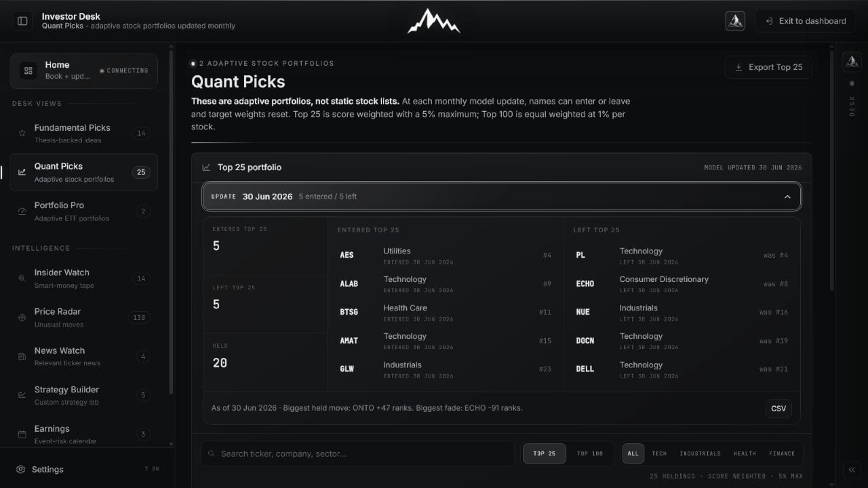This screenshot has width=868, height=488.
Task: Toggle the sidebar panel icon
Action: click(22, 21)
